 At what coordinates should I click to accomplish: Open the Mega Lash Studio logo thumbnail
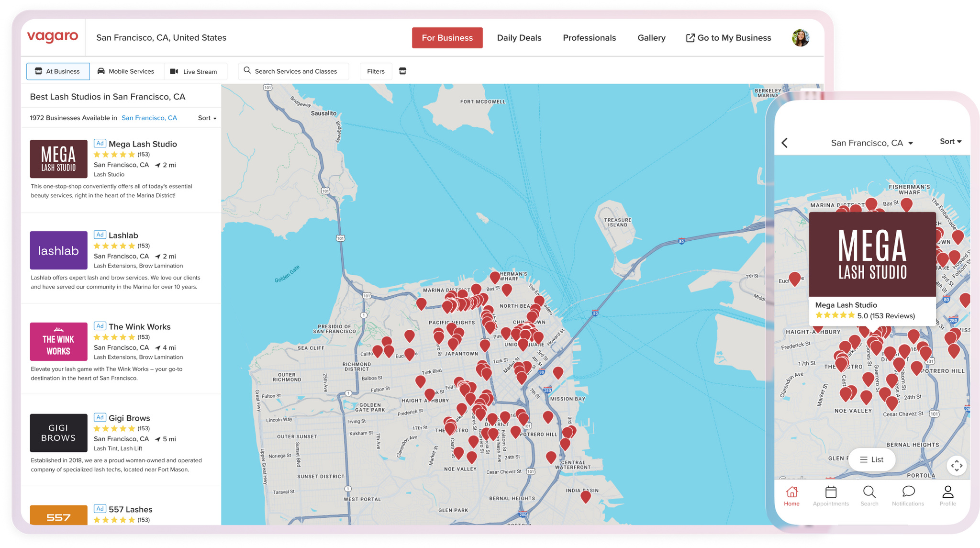[x=59, y=159]
